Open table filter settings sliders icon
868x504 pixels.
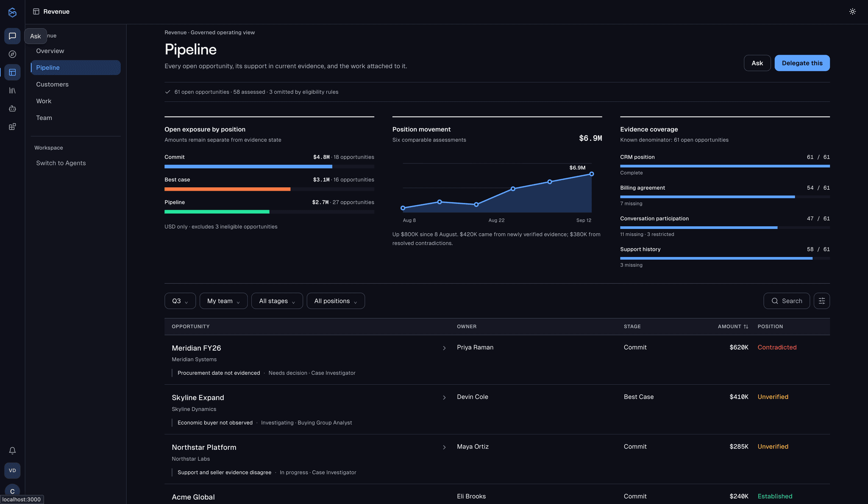click(821, 301)
